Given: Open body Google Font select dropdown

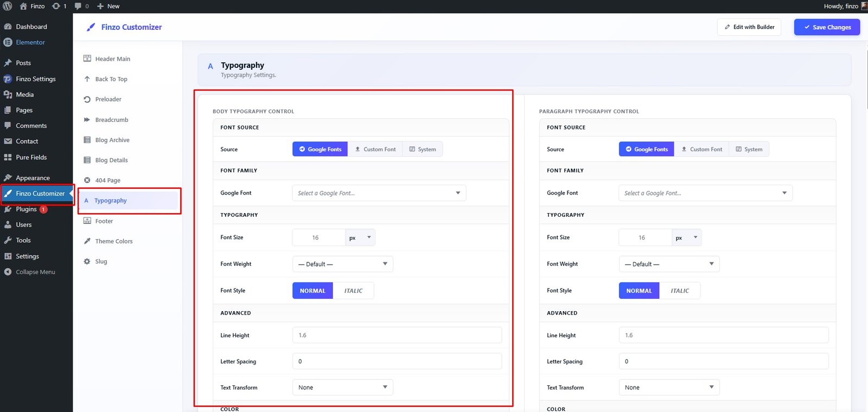Looking at the screenshot, I should pos(379,193).
